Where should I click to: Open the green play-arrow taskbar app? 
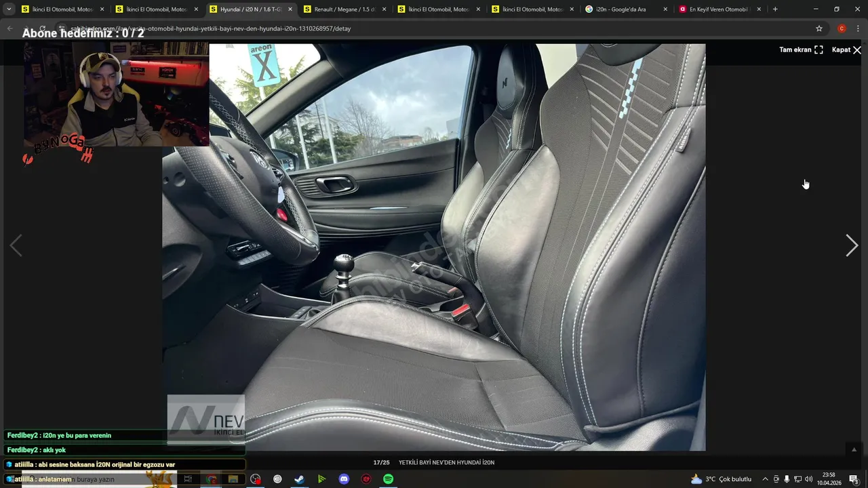[x=321, y=479]
